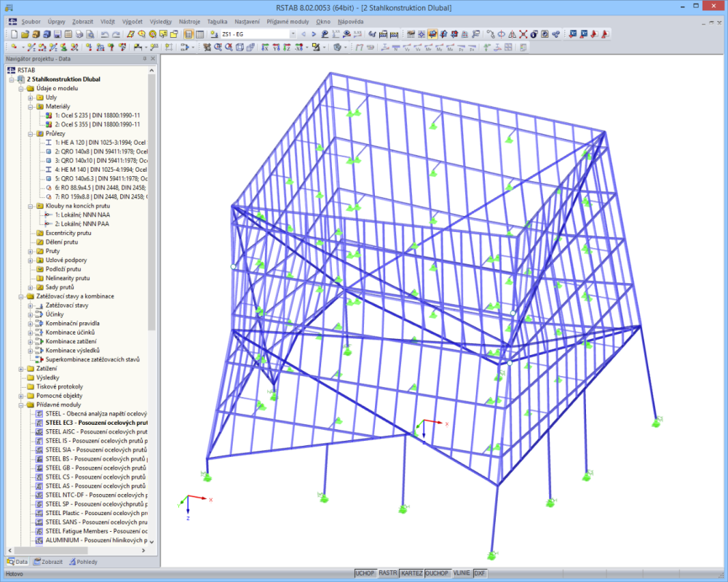Toggle DXF background in status bar
This screenshot has width=728, height=582.
pos(480,574)
